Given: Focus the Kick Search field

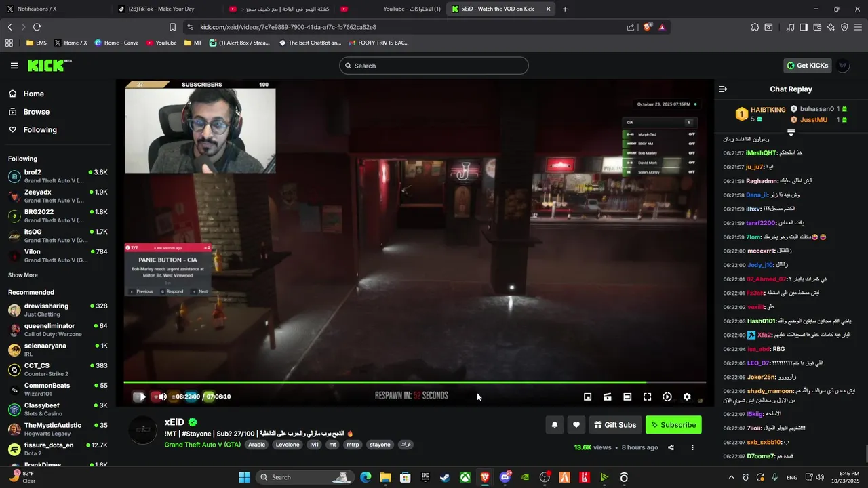Looking at the screenshot, I should pos(434,66).
